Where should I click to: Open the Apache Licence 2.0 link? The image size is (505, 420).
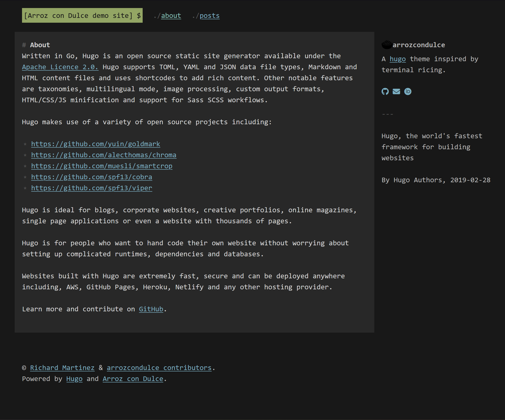[60, 67]
